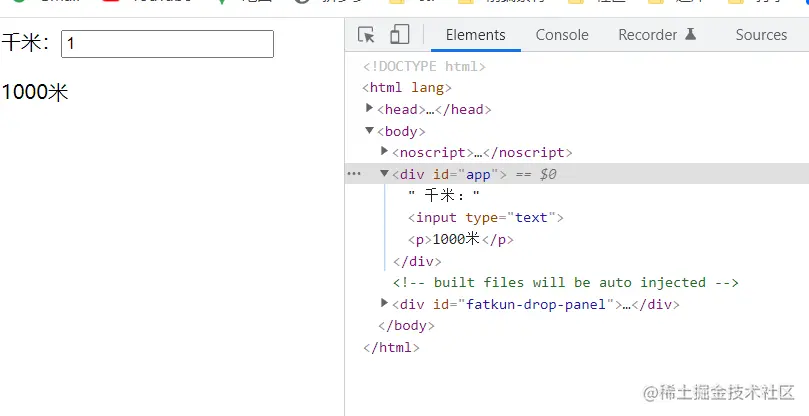Click the flask icon next to Recorder
This screenshot has width=809, height=416.
click(x=690, y=34)
